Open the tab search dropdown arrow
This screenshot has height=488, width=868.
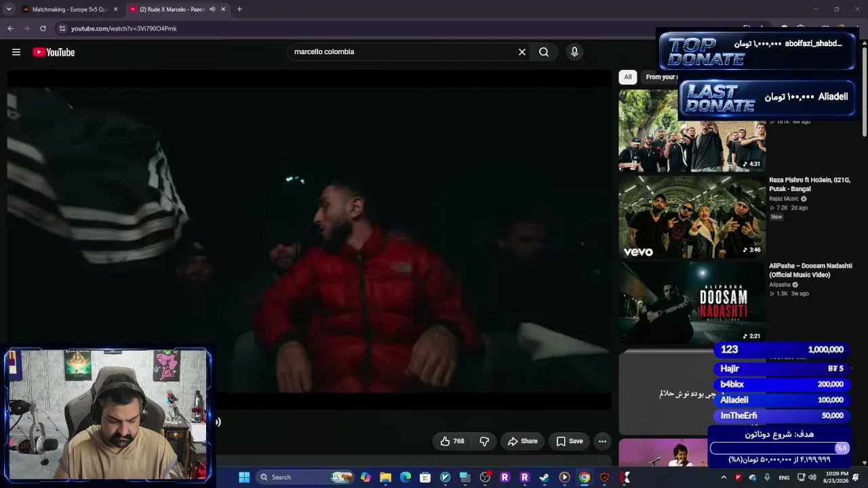click(x=9, y=9)
